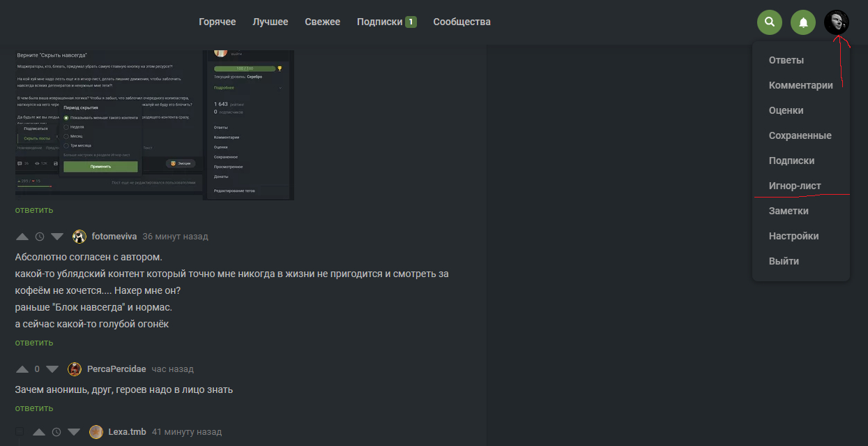Downvote PercaPercidae's comment

52,369
